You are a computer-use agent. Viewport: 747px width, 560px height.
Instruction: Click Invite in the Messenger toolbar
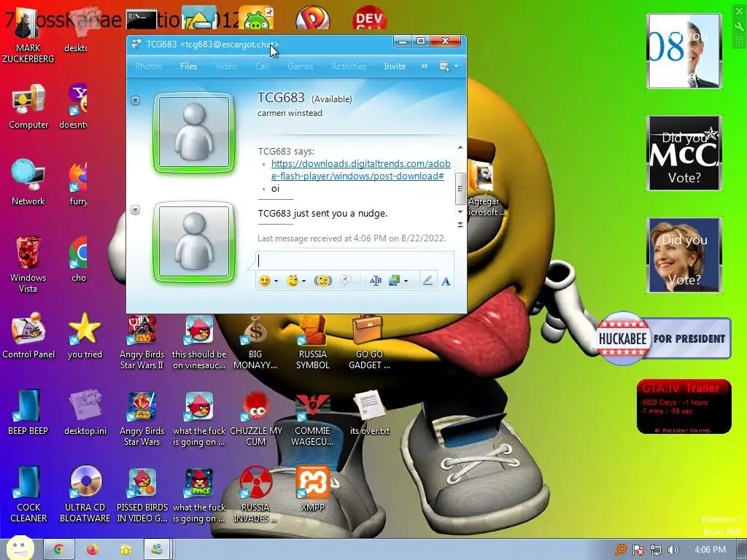pos(395,66)
